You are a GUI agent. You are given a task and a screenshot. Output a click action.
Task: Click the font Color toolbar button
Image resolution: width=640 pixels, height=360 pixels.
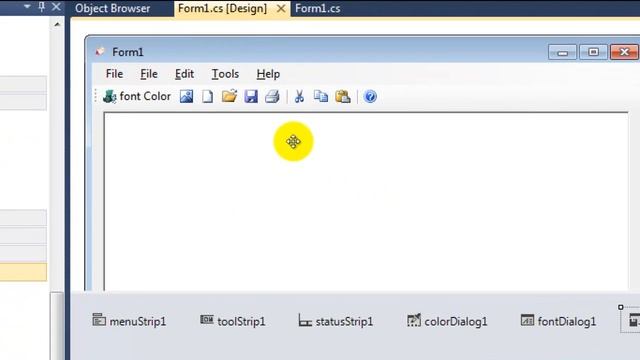pos(136,96)
